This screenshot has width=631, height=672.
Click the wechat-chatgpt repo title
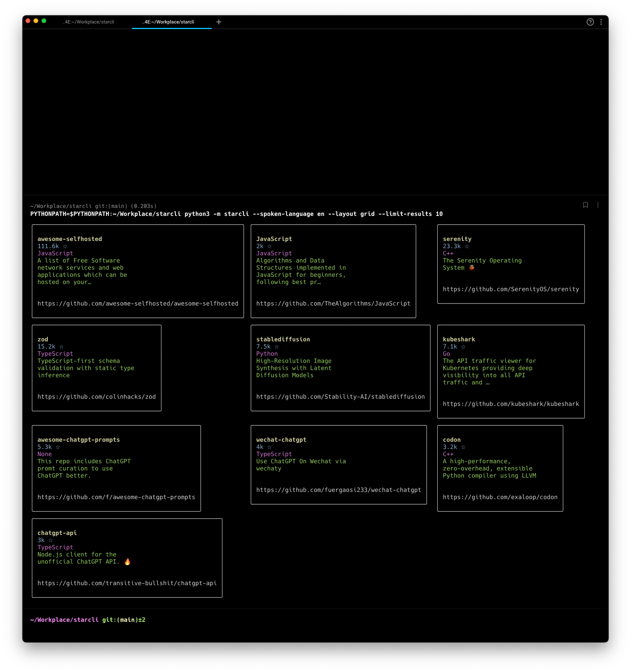click(281, 440)
